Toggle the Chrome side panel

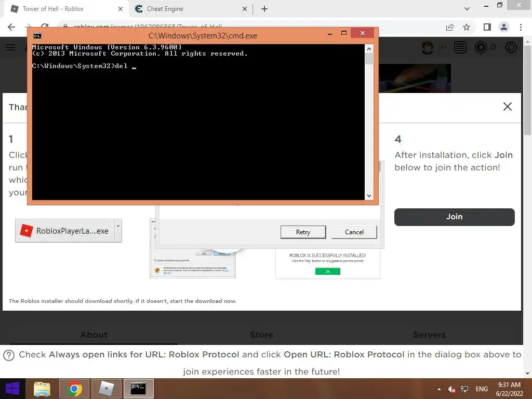pyautogui.click(x=487, y=27)
